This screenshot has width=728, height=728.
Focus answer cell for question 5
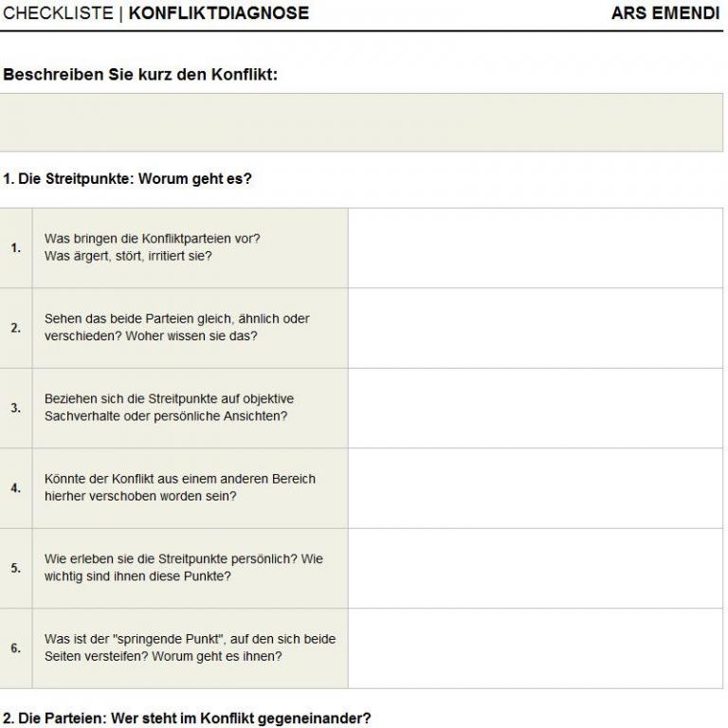[x=535, y=568]
